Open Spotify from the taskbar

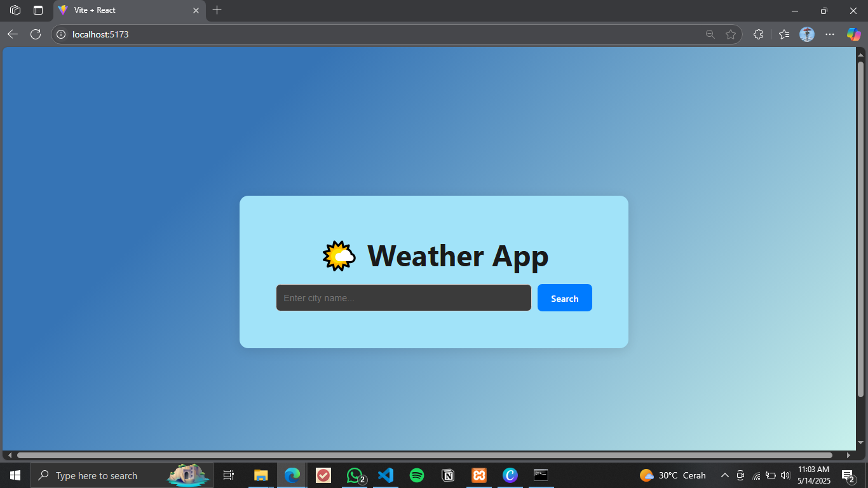click(417, 475)
